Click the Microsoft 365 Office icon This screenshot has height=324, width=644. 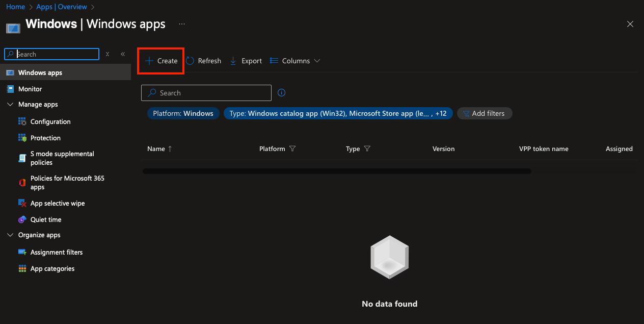[22, 183]
